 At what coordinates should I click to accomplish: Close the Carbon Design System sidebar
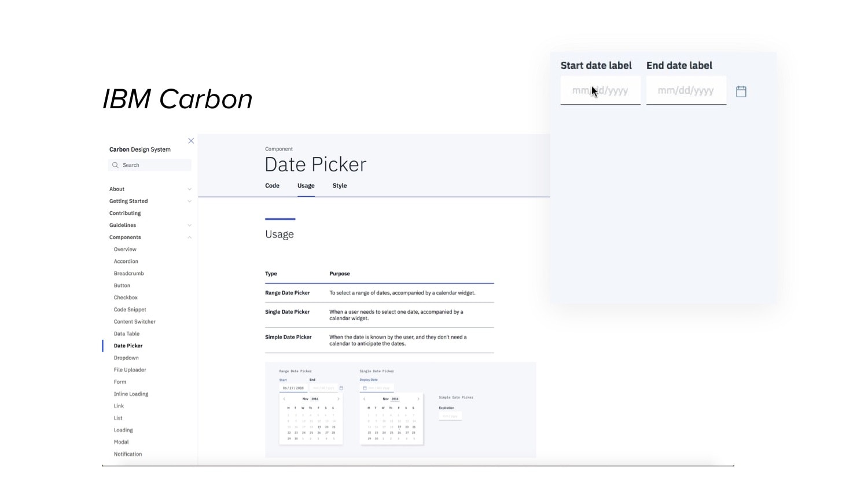[x=191, y=141]
